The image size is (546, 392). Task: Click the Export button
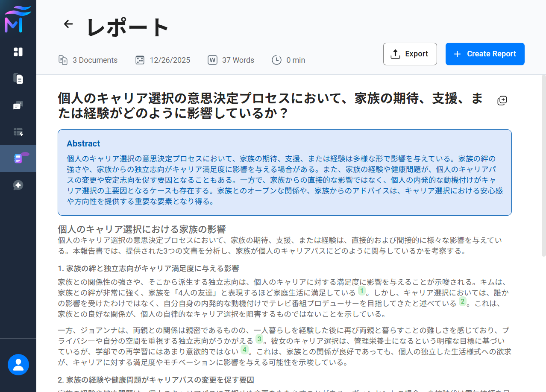(x=410, y=54)
